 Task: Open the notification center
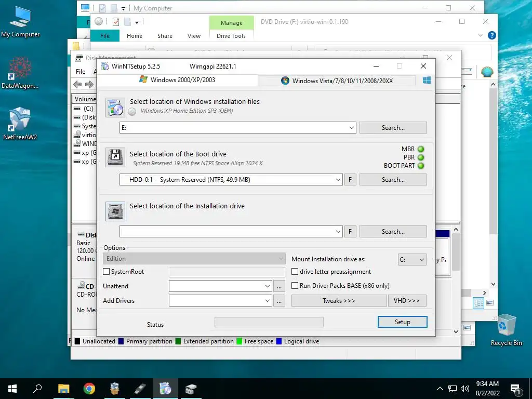[516, 389]
